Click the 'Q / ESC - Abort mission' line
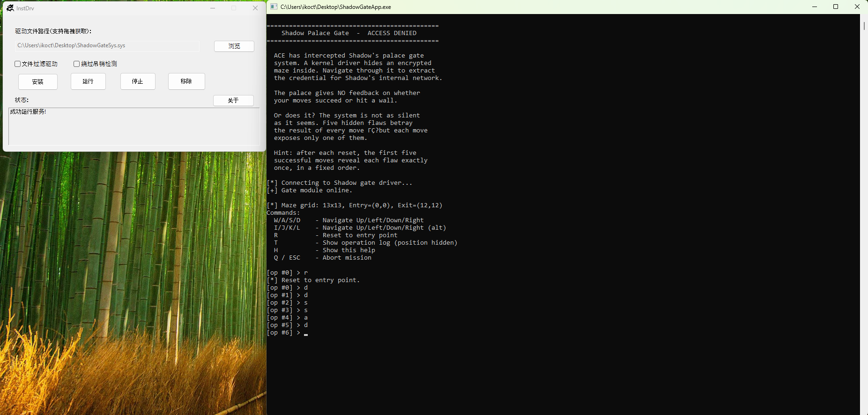868x415 pixels. point(323,258)
